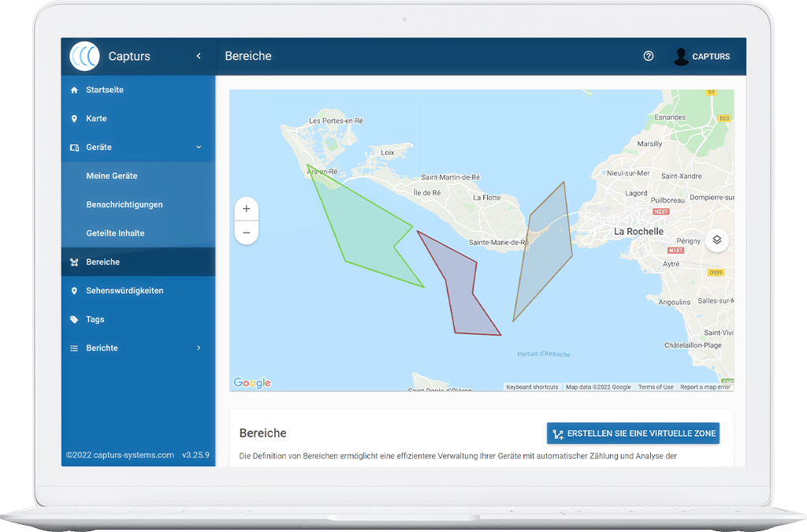Viewport: 807px width, 532px height.
Task: Click the user avatar silhouette icon
Action: pyautogui.click(x=681, y=57)
